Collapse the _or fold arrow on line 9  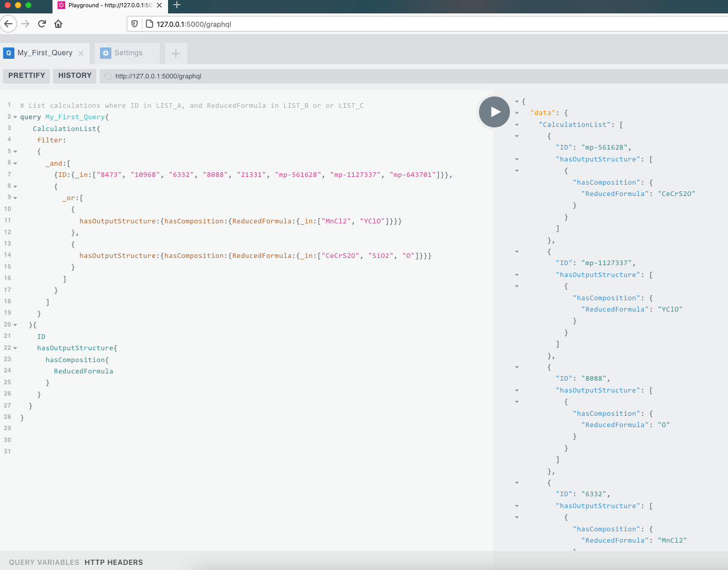(x=15, y=198)
